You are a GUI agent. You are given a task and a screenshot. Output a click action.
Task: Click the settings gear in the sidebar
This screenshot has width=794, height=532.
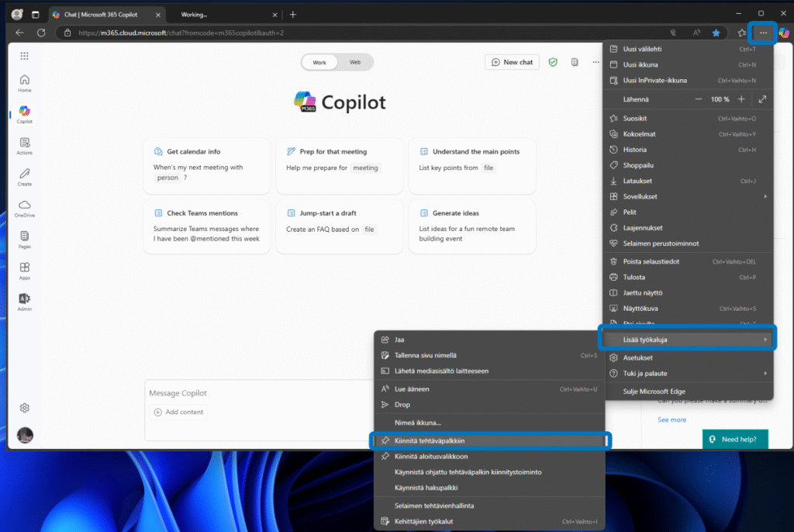[24, 408]
